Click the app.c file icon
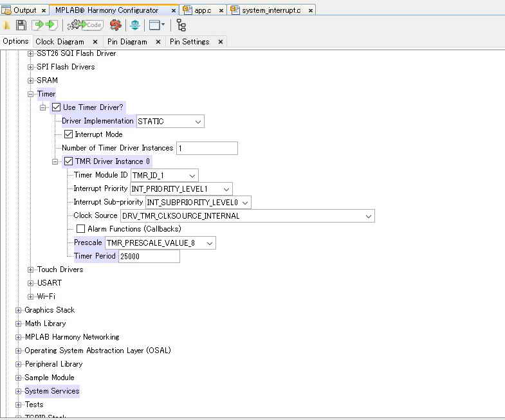The image size is (505, 420). [x=187, y=10]
